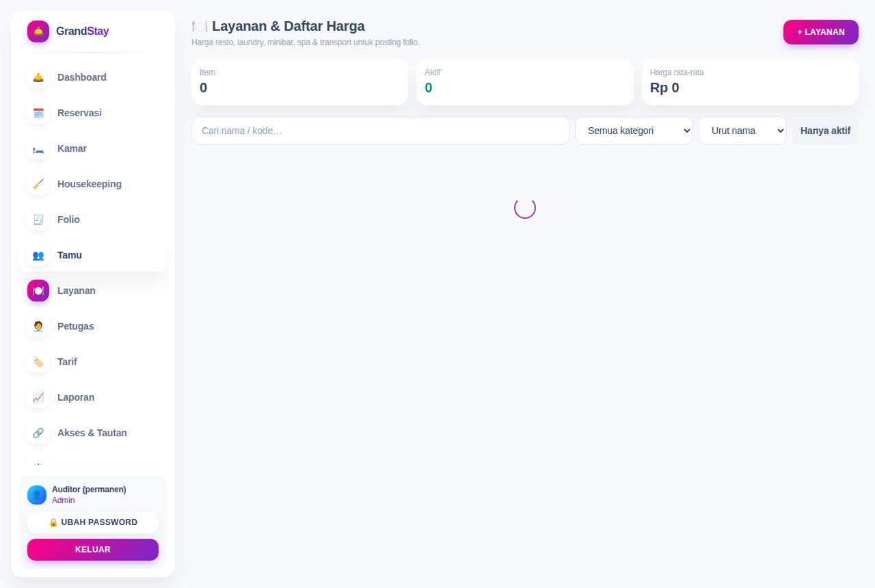Click the UBAH PASSWORD button

(93, 522)
